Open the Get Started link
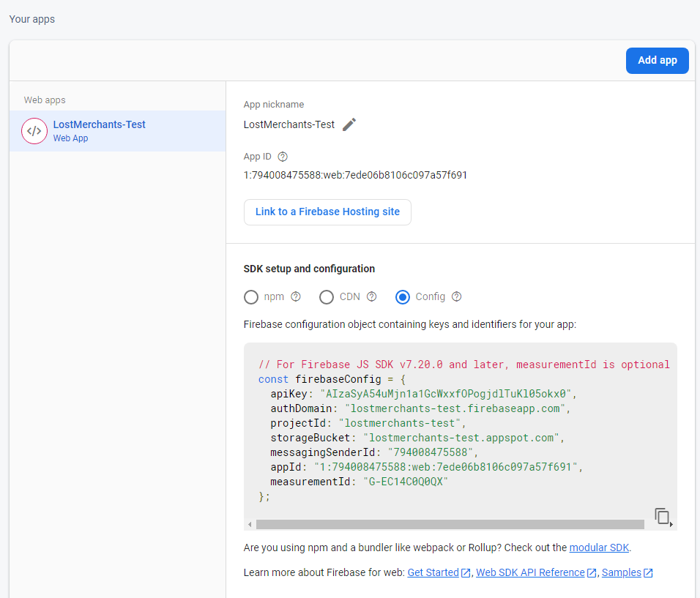This screenshot has width=700, height=598. click(x=432, y=572)
